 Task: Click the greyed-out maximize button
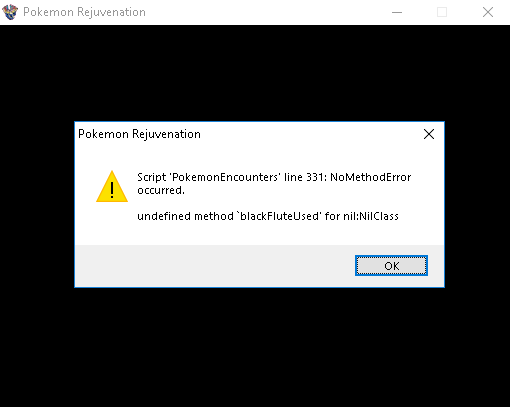pos(442,12)
